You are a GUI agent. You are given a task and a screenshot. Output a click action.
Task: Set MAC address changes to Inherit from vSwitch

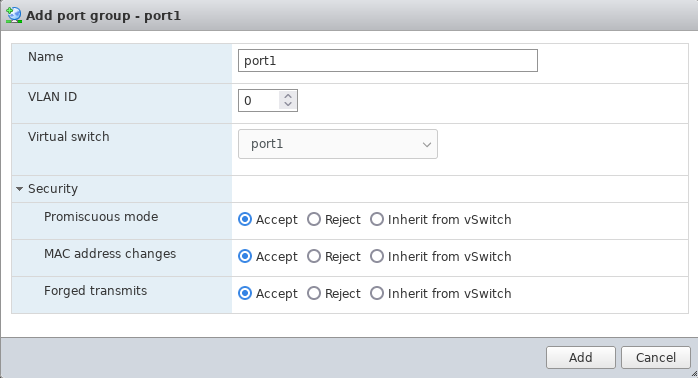377,256
